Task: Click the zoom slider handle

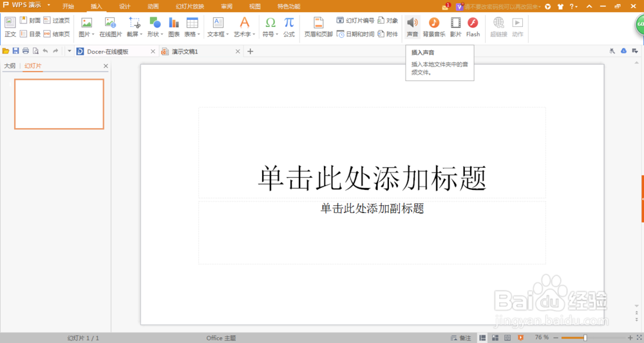Action: tap(585, 338)
